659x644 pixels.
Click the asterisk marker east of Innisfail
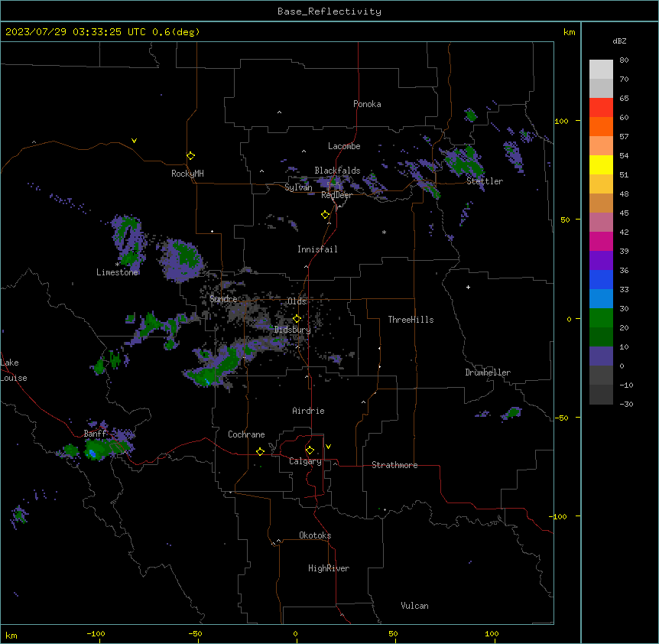click(384, 232)
